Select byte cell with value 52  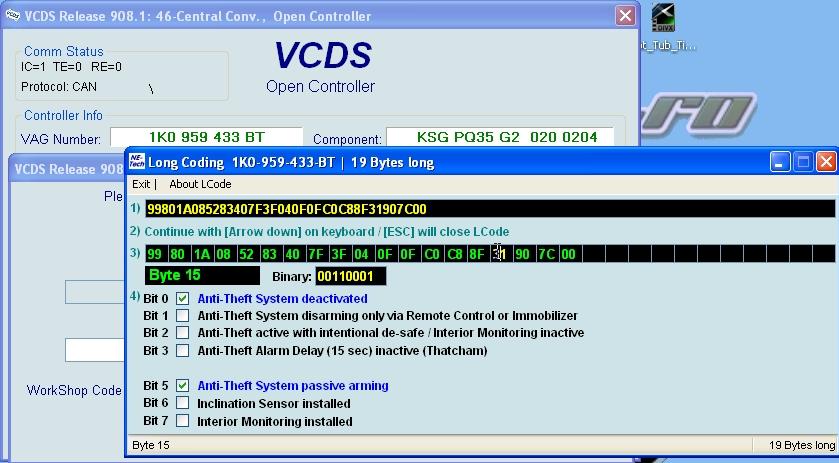(x=247, y=254)
